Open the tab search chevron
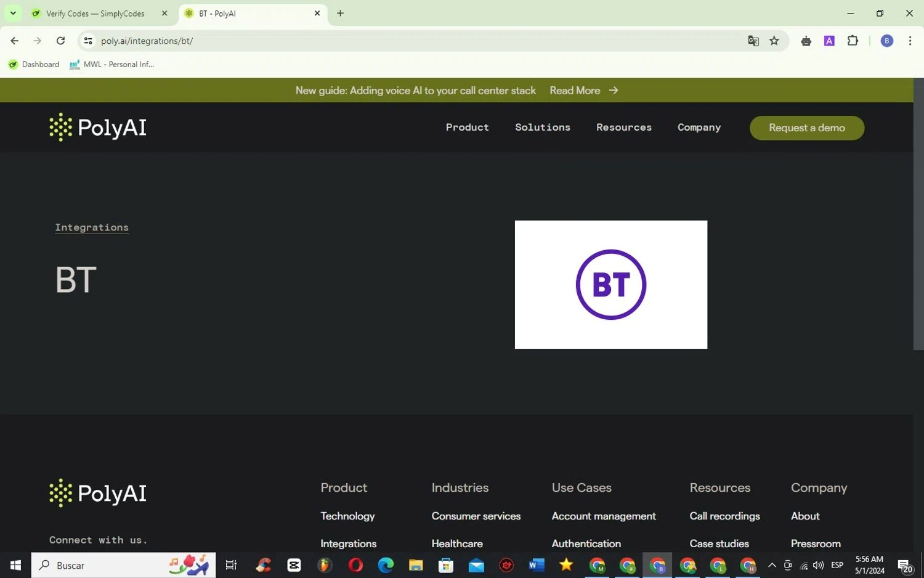924x578 pixels. click(12, 13)
